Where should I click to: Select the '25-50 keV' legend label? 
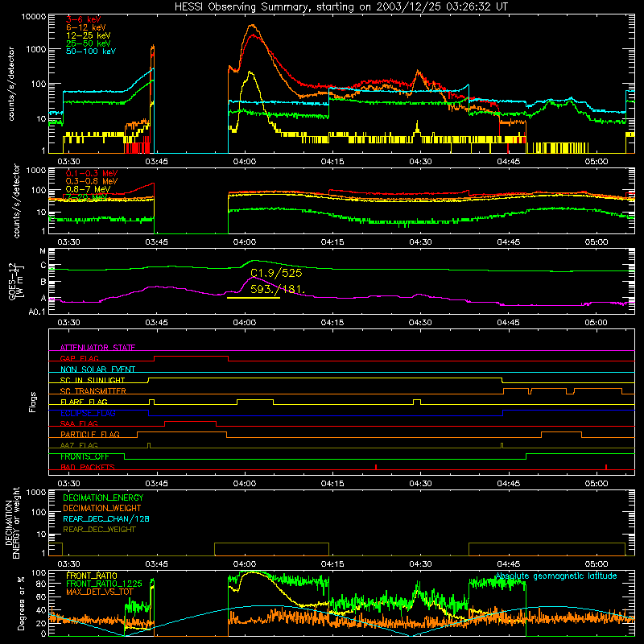[x=89, y=43]
